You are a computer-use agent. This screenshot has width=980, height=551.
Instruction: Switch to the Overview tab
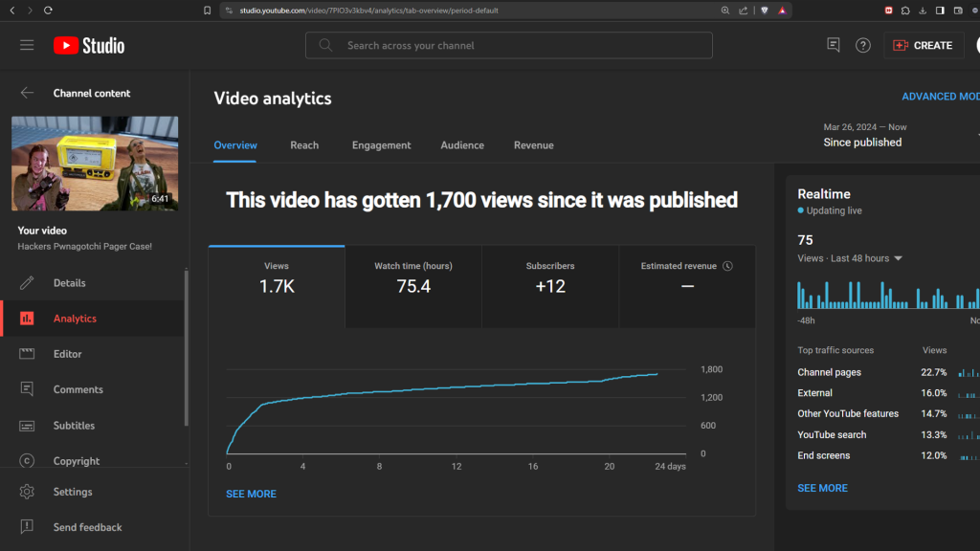[x=235, y=145]
